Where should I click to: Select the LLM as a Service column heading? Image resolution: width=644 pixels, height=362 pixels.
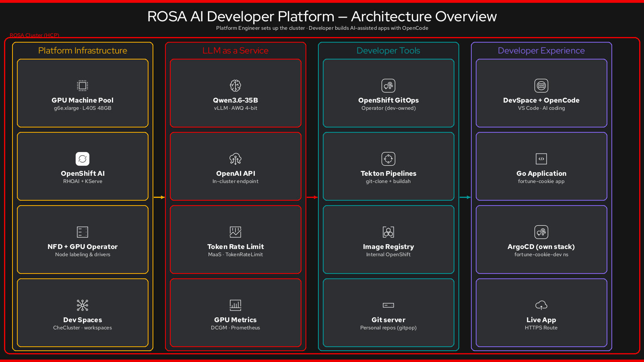(235, 51)
